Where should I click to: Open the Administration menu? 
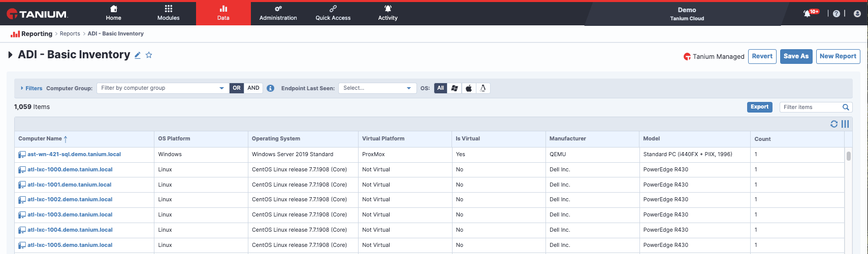[278, 13]
